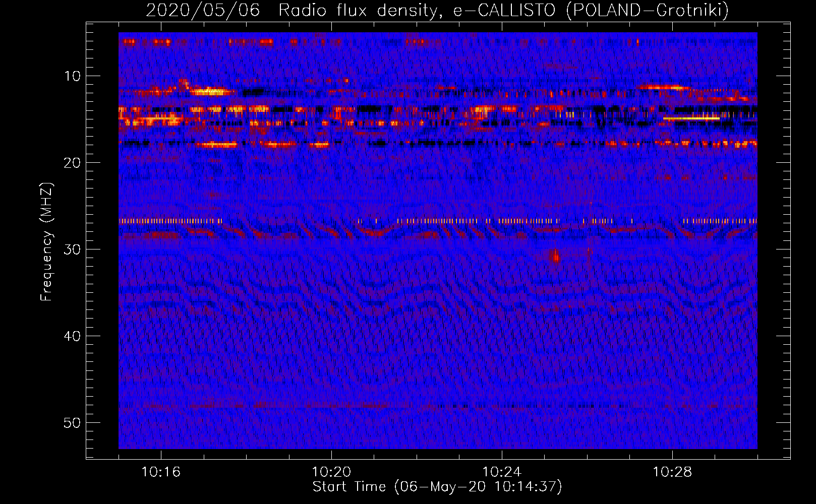
Task: Click the plot title '2020/05/06 Radio flux density'
Action: pyautogui.click(x=292, y=10)
